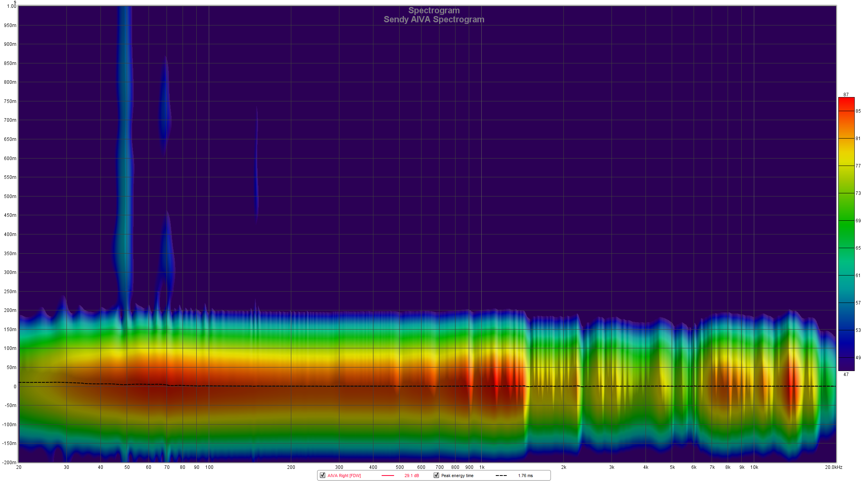Image resolution: width=868 pixels, height=481 pixels.
Task: Click the black dashed peak energy line sample
Action: coord(501,476)
